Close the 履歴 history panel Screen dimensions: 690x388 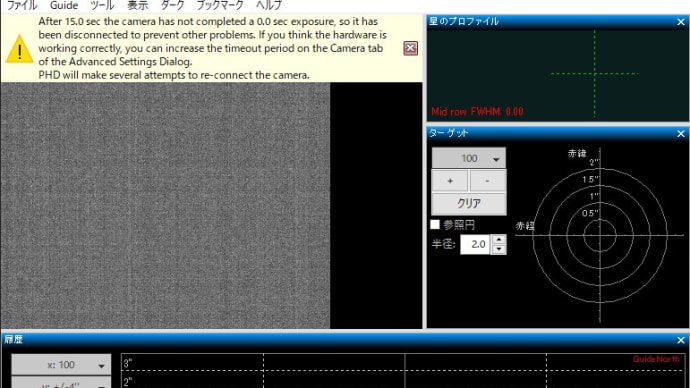(681, 340)
